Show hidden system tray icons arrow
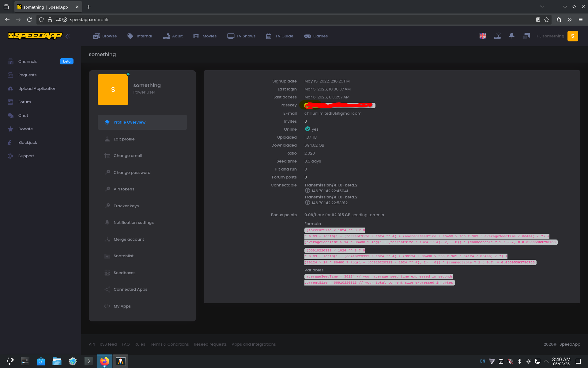The height and width of the screenshot is (368, 588). 546,361
